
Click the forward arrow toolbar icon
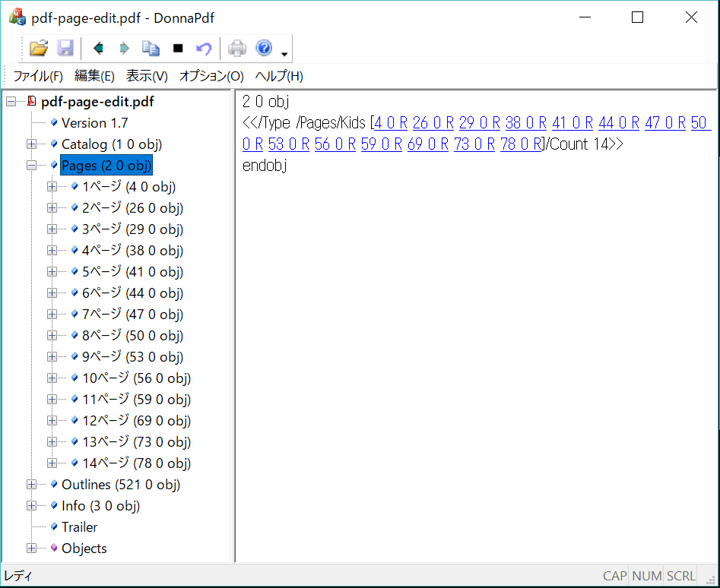[124, 49]
